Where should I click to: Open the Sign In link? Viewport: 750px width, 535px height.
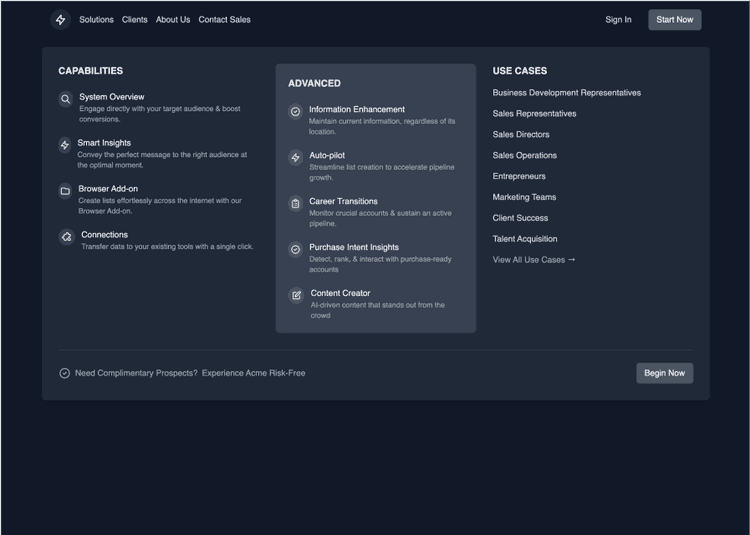pyautogui.click(x=618, y=20)
